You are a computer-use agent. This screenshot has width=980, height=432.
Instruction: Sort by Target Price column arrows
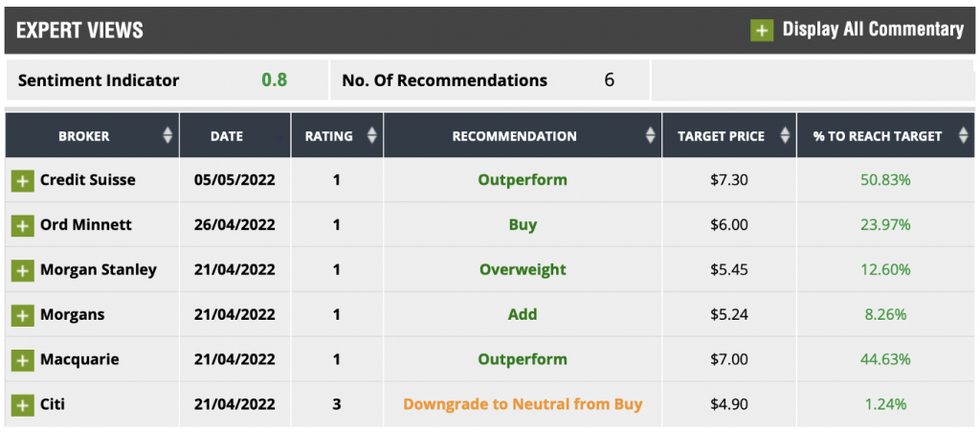point(785,136)
